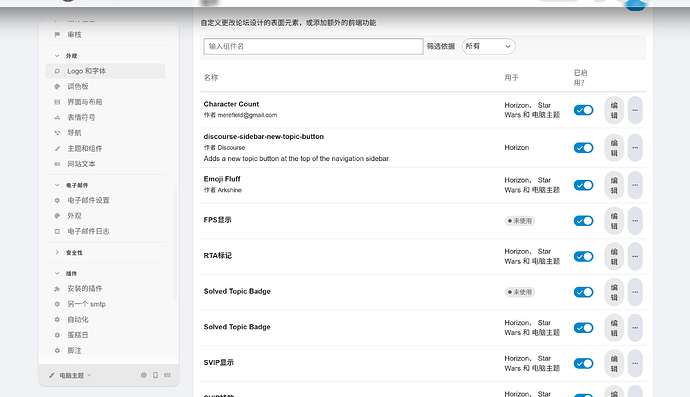690x397 pixels.
Task: Disable the Character Count component toggle
Action: [x=584, y=110]
